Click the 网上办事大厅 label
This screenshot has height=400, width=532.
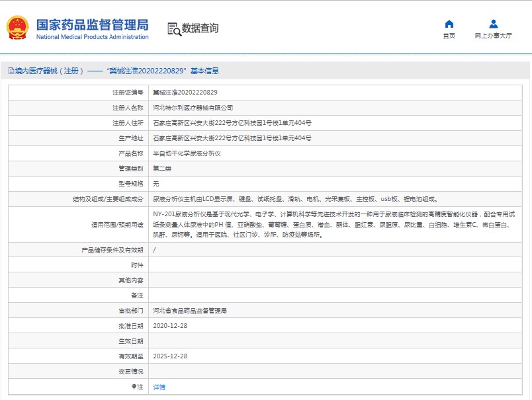tap(494, 36)
